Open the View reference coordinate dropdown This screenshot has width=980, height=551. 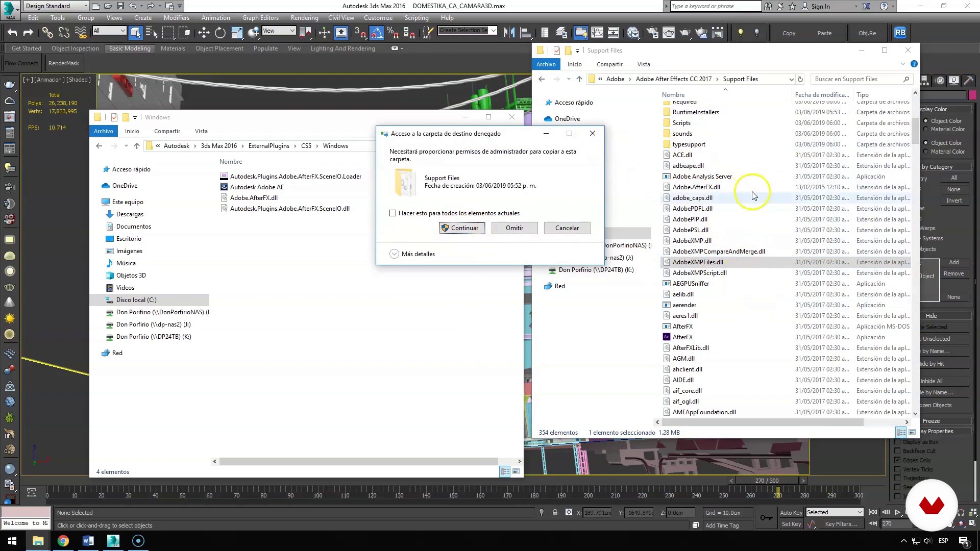[x=278, y=31]
